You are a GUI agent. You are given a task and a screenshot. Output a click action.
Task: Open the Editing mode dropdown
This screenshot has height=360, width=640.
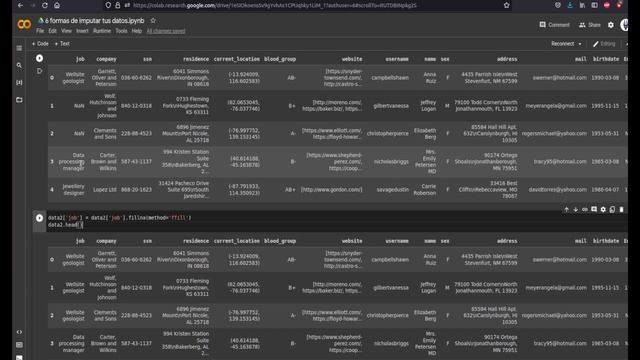point(604,44)
